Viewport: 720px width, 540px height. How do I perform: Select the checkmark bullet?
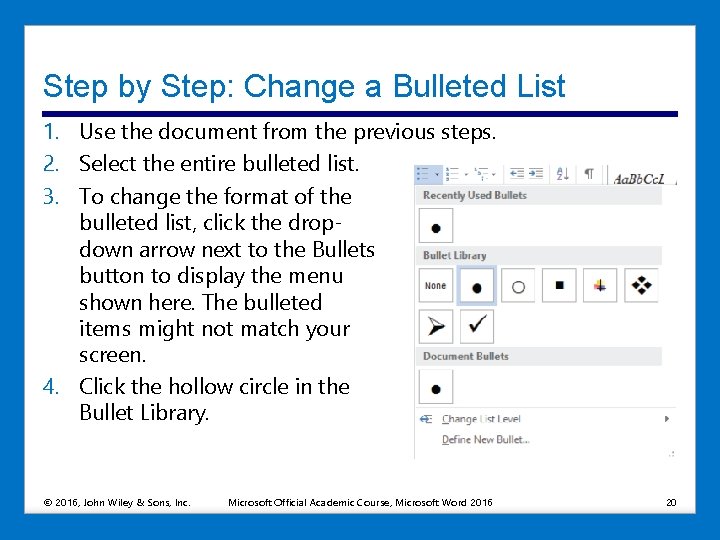point(477,326)
